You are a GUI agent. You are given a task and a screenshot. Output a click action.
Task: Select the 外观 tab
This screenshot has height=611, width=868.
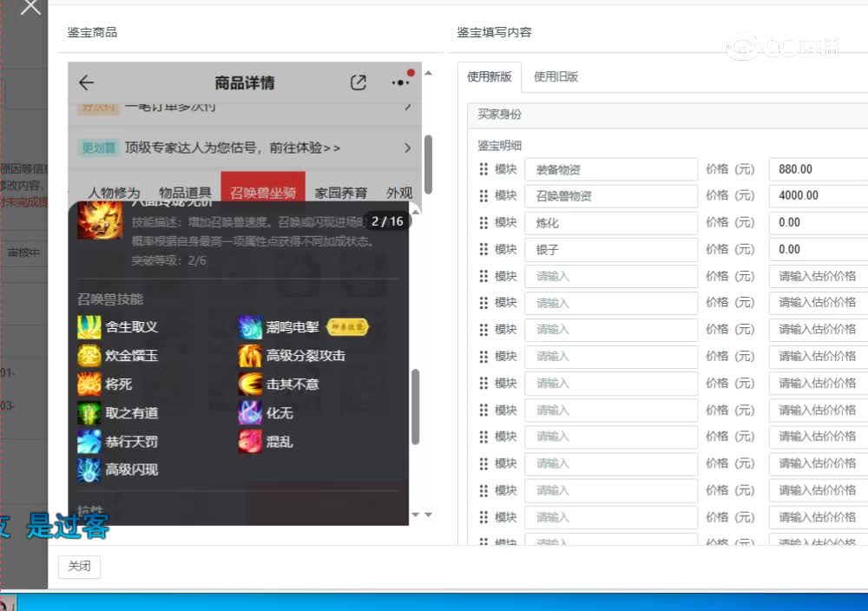tap(398, 193)
